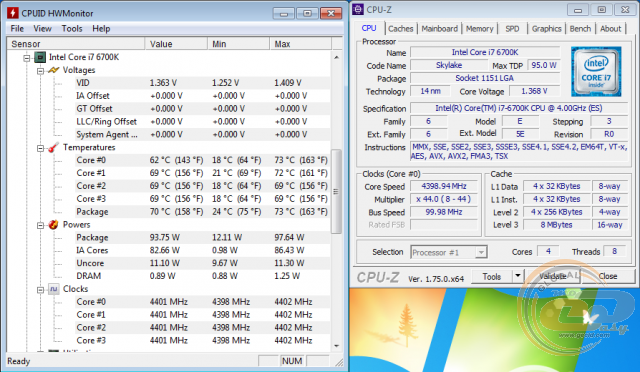Select the Core #0 temperature row showing 62 °C
Screen dimensions: 640x372
[202, 160]
